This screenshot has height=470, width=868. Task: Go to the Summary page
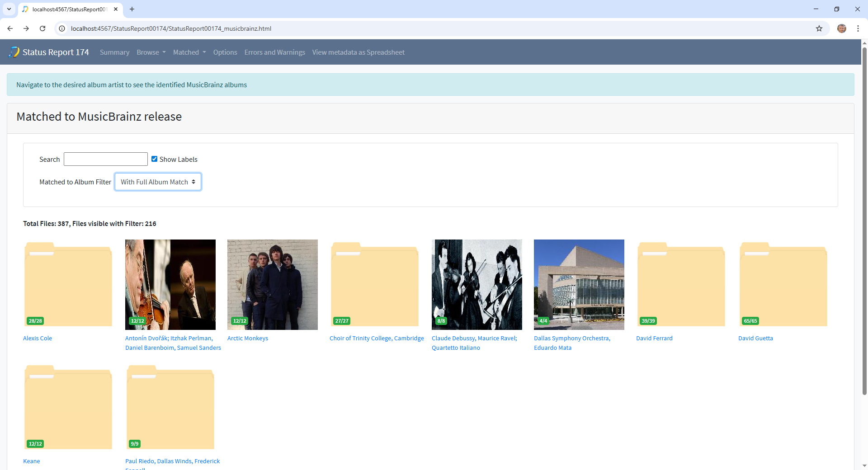[114, 52]
